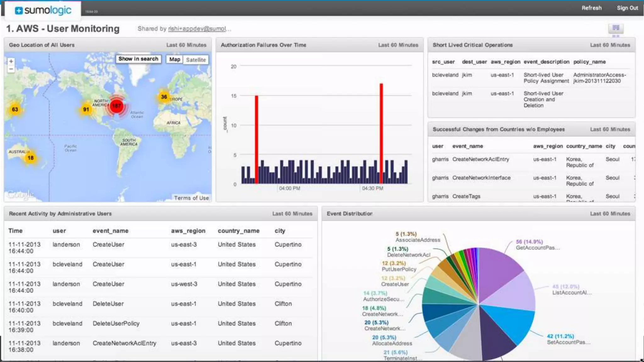Click the event_description column header

coord(546,62)
